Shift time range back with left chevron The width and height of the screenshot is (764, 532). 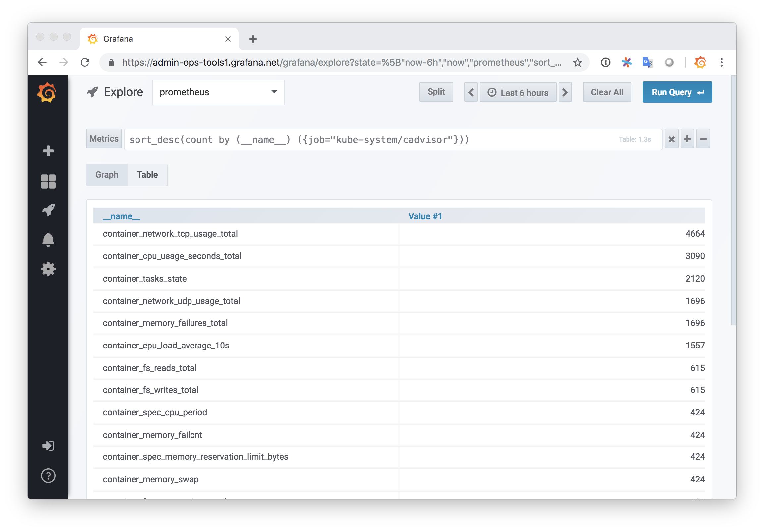[470, 92]
